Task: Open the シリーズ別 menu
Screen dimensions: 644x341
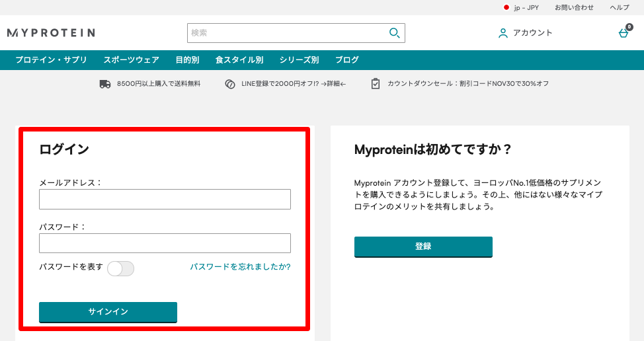Action: click(x=299, y=60)
